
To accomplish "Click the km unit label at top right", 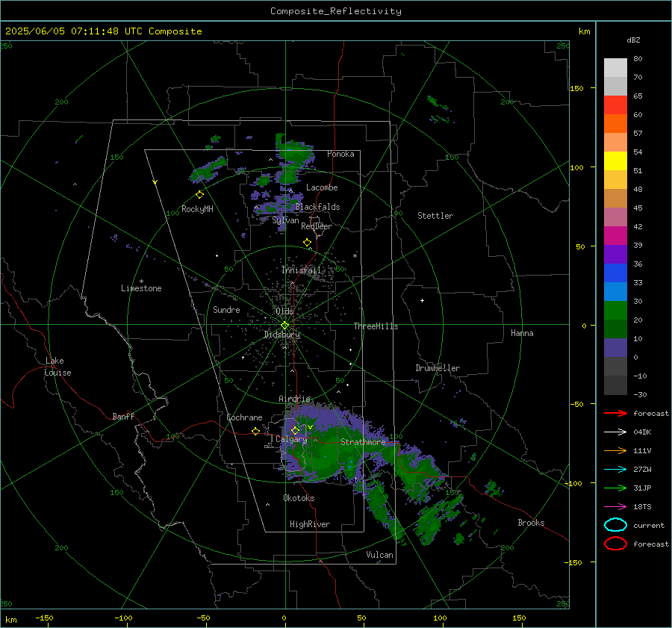I will [584, 31].
